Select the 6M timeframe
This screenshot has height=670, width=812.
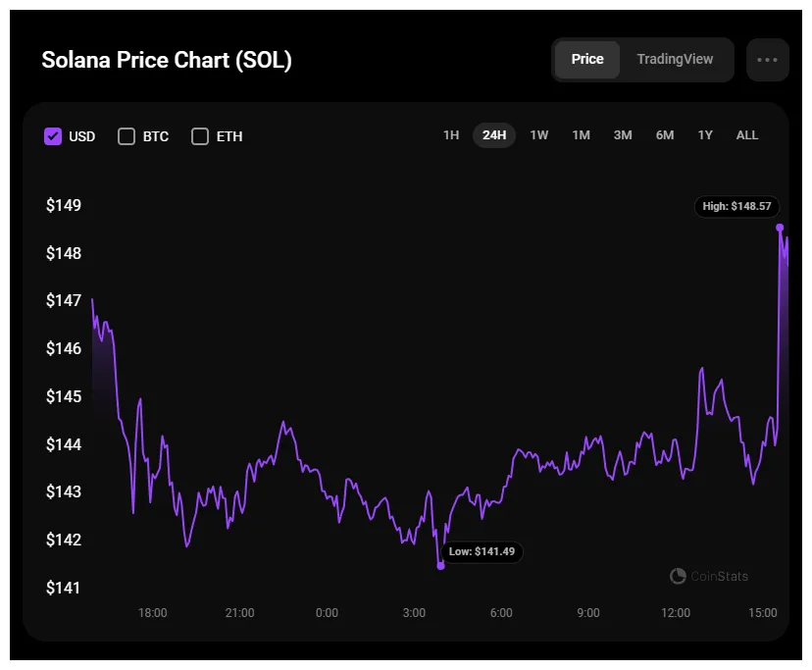pyautogui.click(x=664, y=135)
